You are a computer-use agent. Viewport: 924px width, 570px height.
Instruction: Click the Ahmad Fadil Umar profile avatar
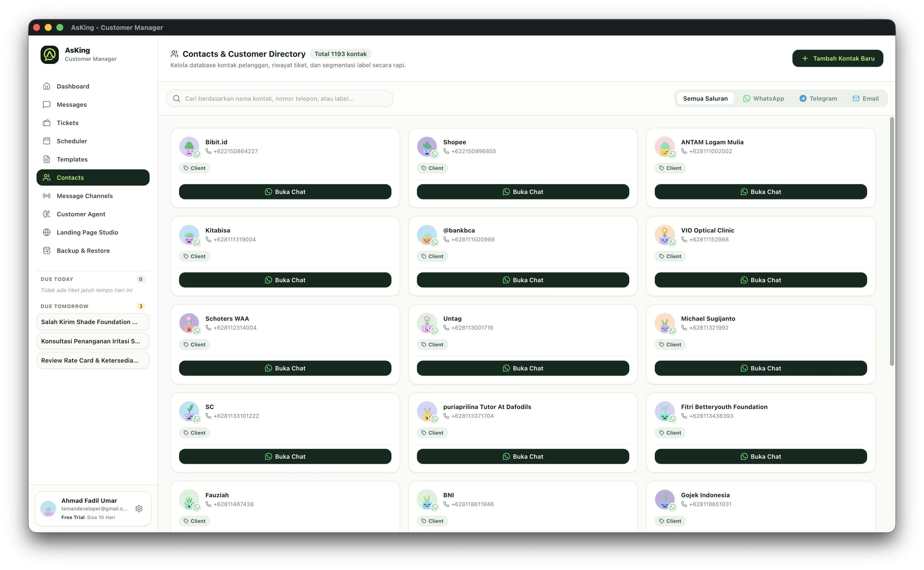48,509
